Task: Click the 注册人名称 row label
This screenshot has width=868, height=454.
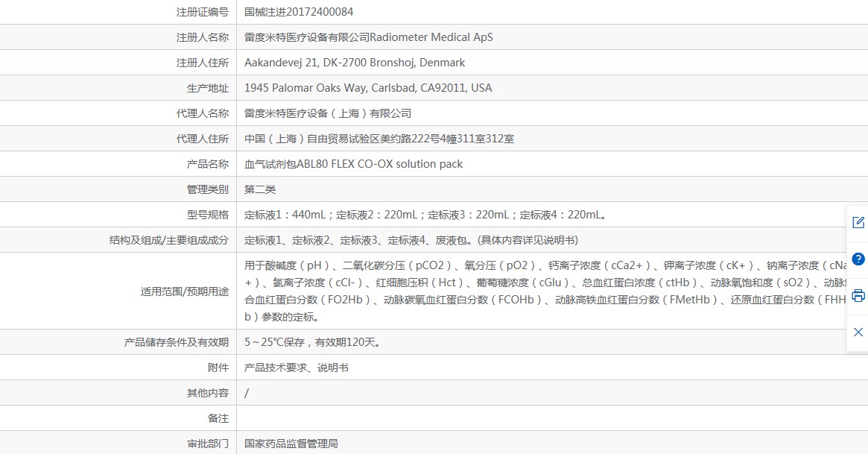Action: pyautogui.click(x=203, y=37)
